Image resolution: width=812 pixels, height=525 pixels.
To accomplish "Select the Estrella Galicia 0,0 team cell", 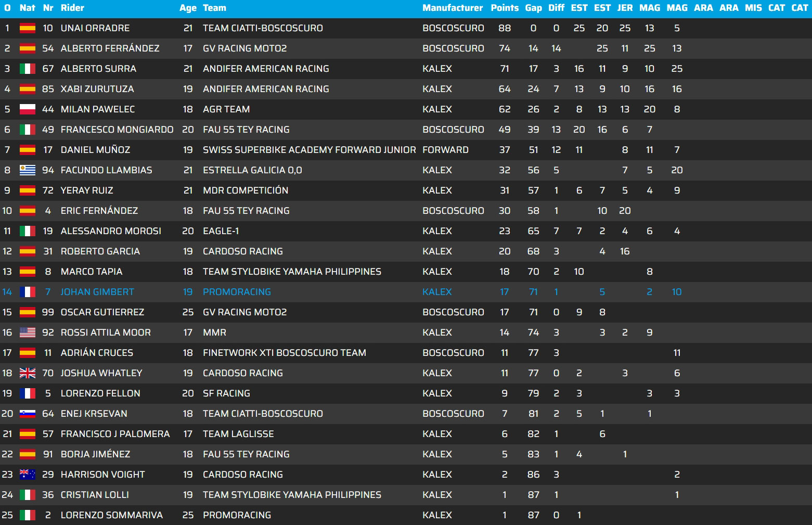I will (x=252, y=170).
